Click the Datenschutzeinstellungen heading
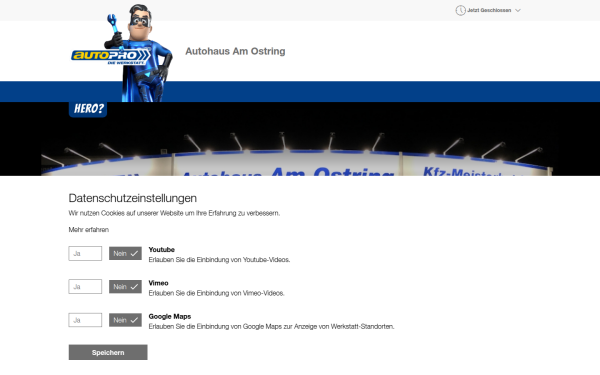600x375 pixels. 132,198
